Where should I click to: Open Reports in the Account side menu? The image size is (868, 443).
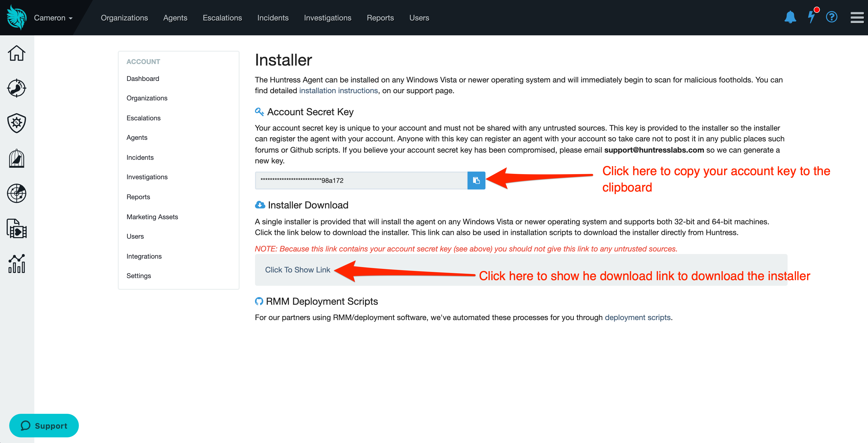tap(138, 197)
